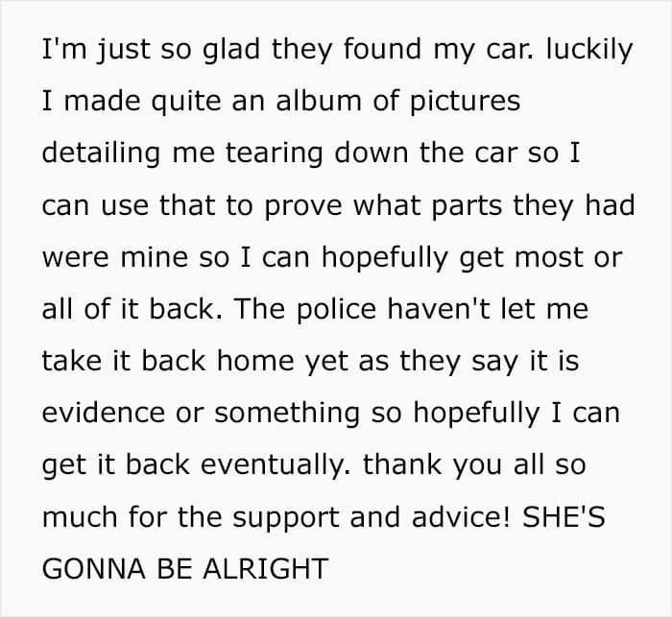Click the capitalized word "SHE'S"
Screen dimensions: 672x617
click(x=564, y=517)
